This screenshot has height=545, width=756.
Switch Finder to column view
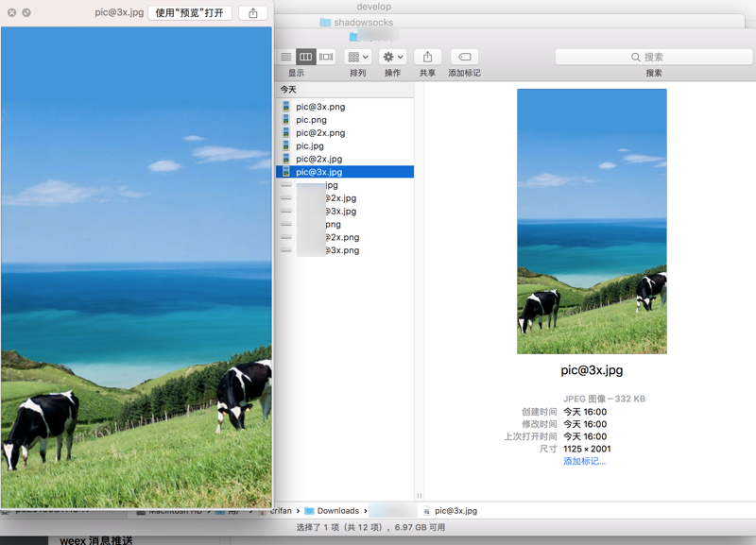305,57
